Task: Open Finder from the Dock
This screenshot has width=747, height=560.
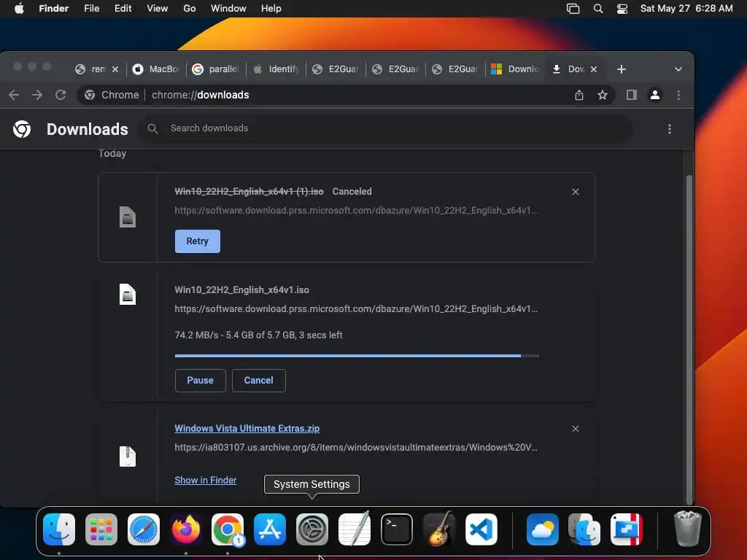Action: tap(59, 529)
